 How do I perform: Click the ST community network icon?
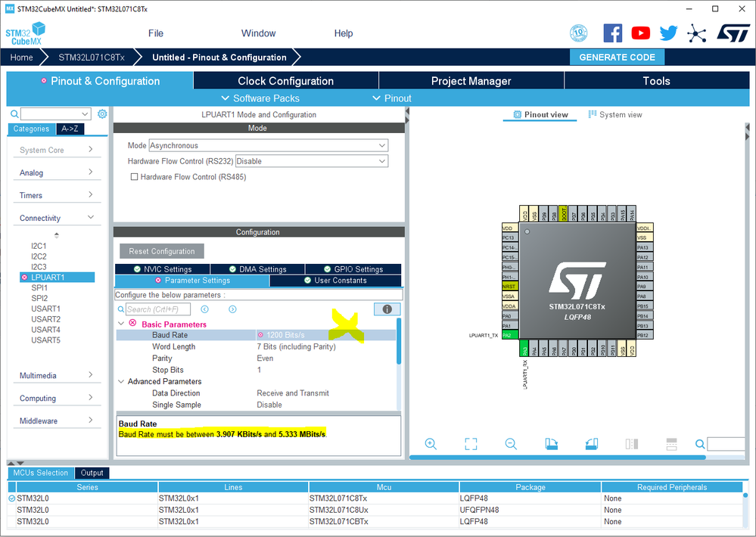696,33
